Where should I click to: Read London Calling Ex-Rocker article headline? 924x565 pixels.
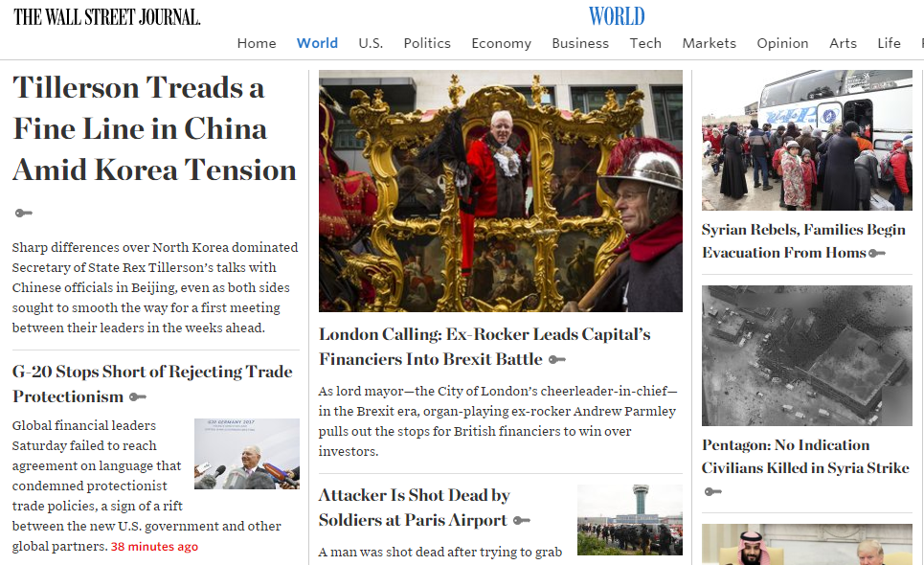pyautogui.click(x=485, y=347)
